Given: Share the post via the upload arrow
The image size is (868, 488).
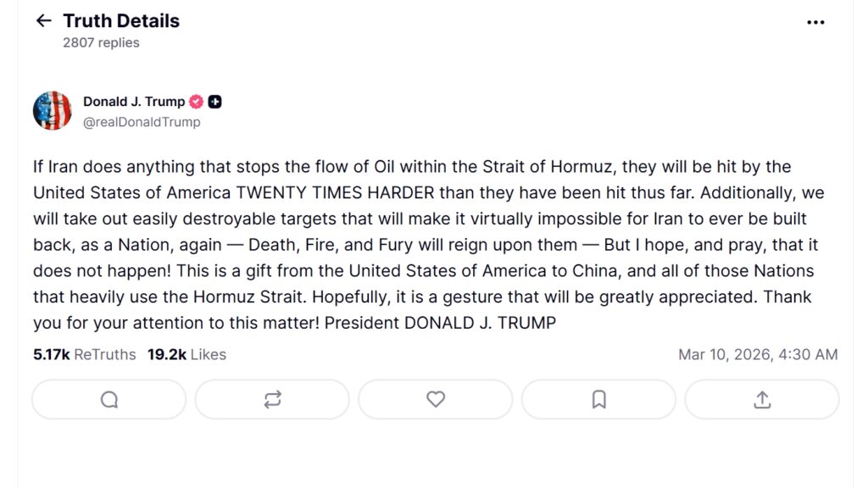Looking at the screenshot, I should [x=761, y=399].
